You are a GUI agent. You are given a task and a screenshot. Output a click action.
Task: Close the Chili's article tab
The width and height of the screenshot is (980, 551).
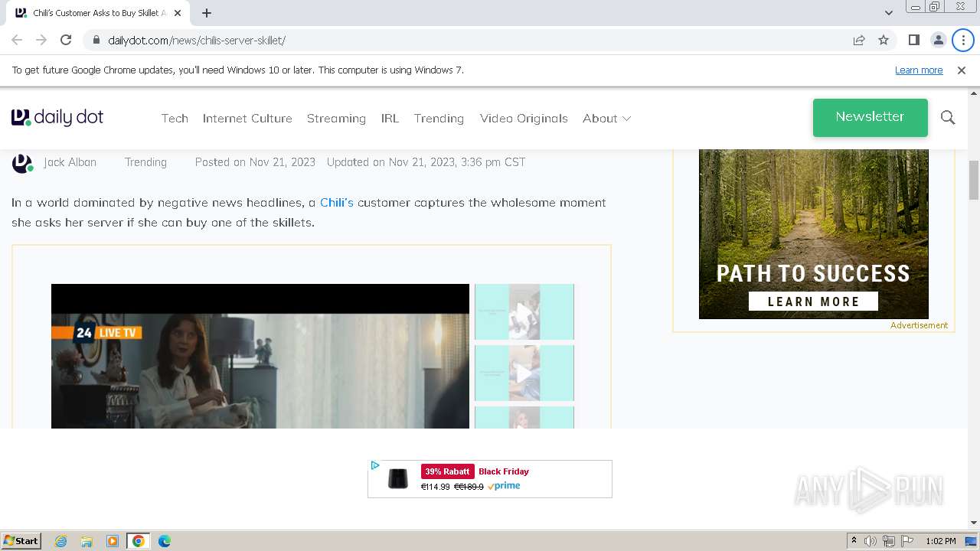[178, 13]
